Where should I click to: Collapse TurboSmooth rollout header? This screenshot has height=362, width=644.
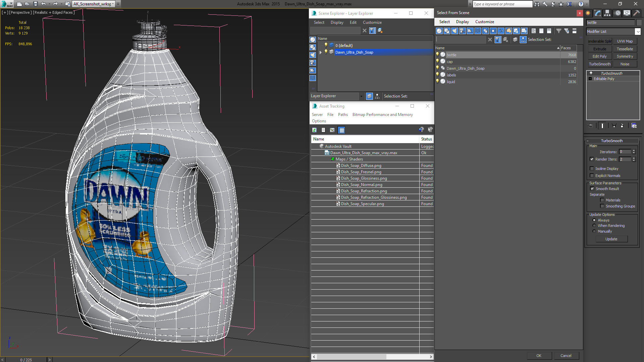[x=611, y=141]
